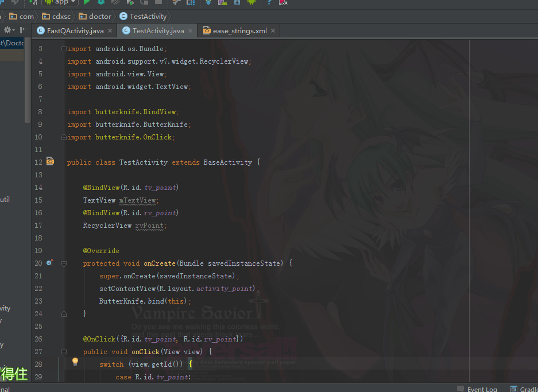This screenshot has height=392, width=538.
Task: Click savedInstanceState parameter on line 20
Action: pyautogui.click(x=244, y=263)
